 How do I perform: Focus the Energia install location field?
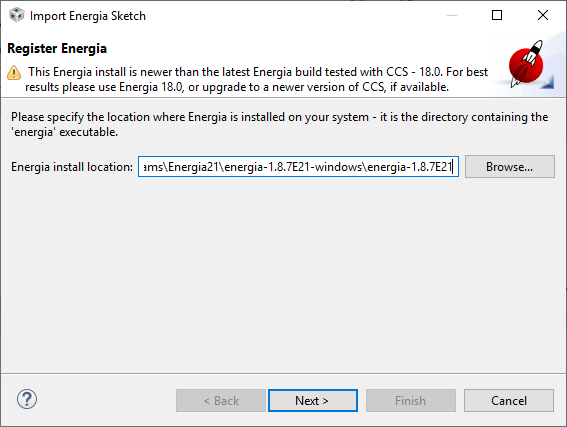coord(298,167)
